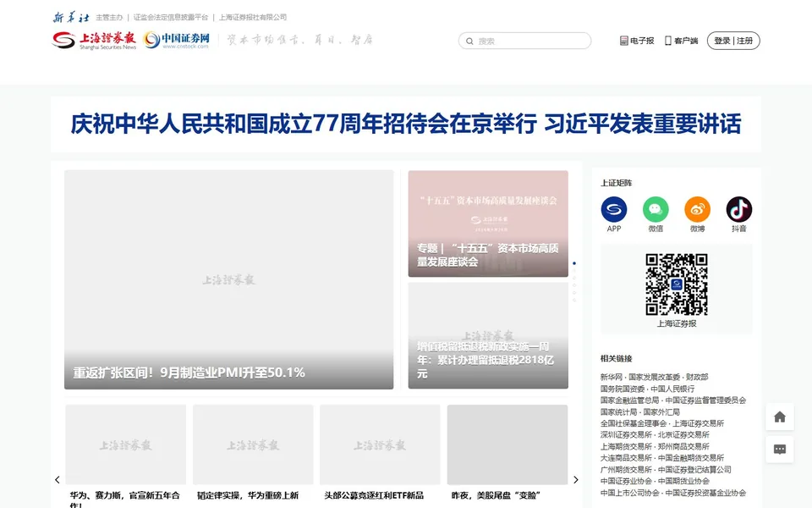Open the 头部公募竞逐红利ETF新品 card
The height and width of the screenshot is (508, 812).
coord(380,454)
